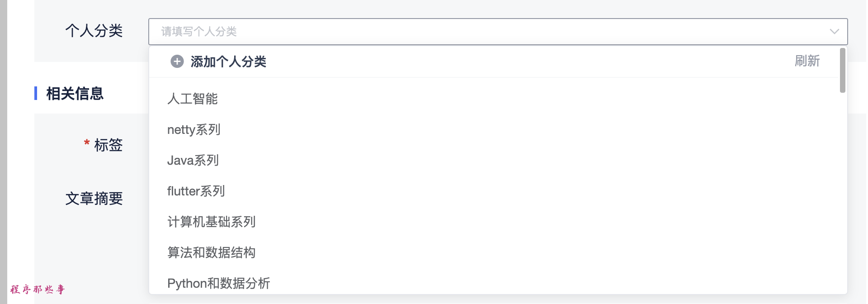Image resolution: width=868 pixels, height=304 pixels.
Task: Click the 标签 field label
Action: click(108, 145)
